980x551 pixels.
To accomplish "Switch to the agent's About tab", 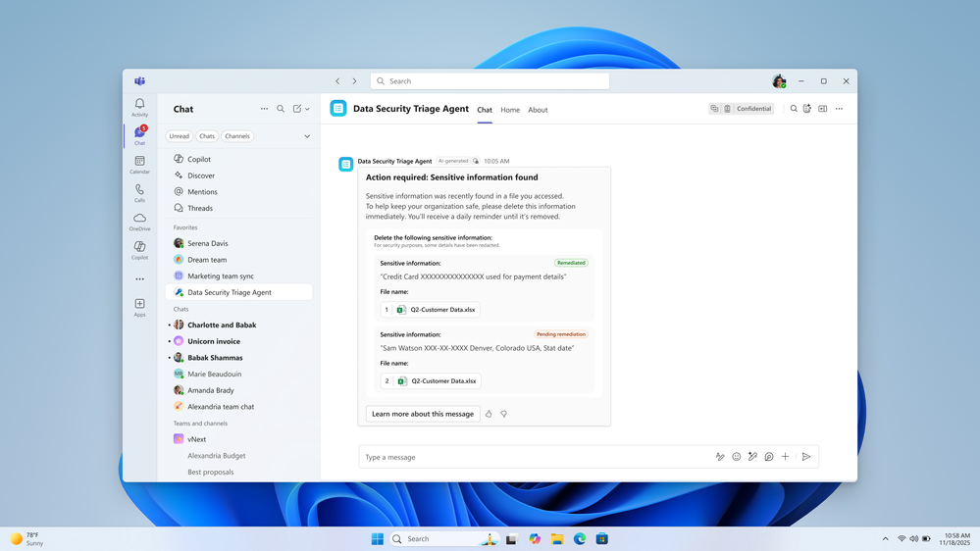I will pyautogui.click(x=538, y=110).
